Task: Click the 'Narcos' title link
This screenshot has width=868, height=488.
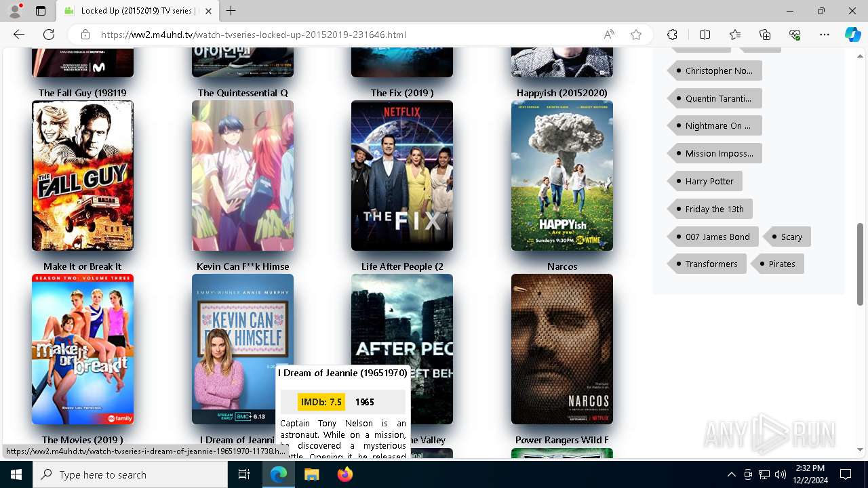Action: 562,266
